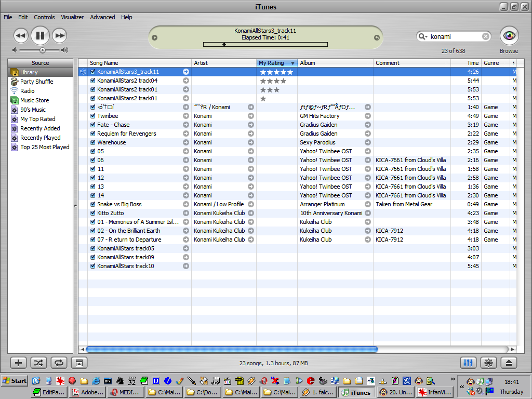532x399 pixels.
Task: Create a new playlist with plus button
Action: [x=18, y=363]
